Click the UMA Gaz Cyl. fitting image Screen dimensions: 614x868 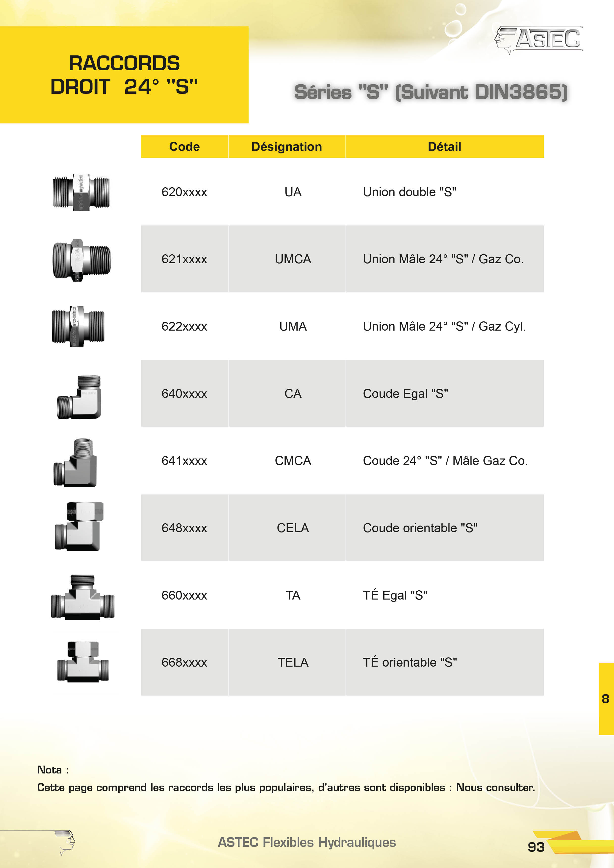coord(78,326)
